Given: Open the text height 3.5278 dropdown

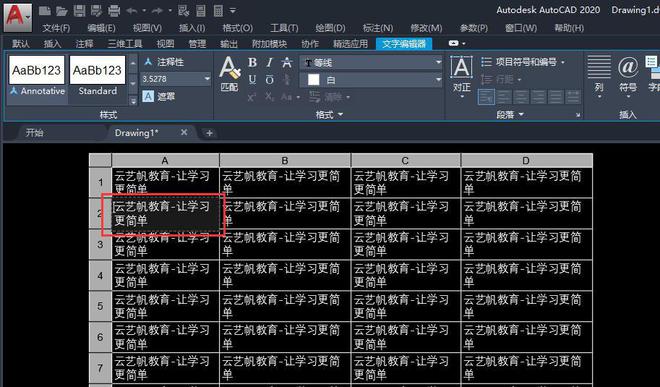Looking at the screenshot, I should [x=207, y=79].
